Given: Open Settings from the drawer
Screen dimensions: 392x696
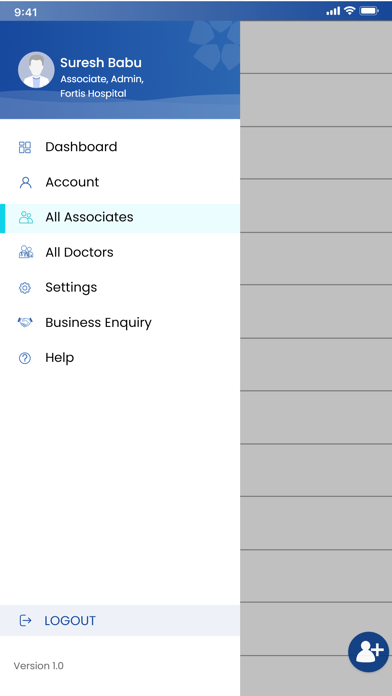Looking at the screenshot, I should [x=120, y=287].
